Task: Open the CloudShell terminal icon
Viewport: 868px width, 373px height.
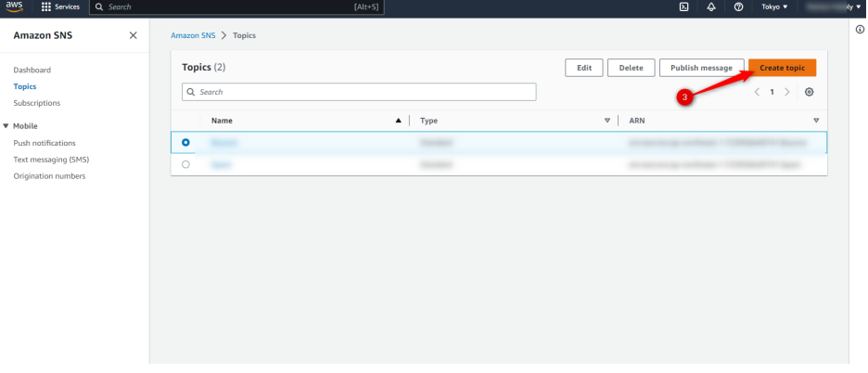Action: [683, 6]
